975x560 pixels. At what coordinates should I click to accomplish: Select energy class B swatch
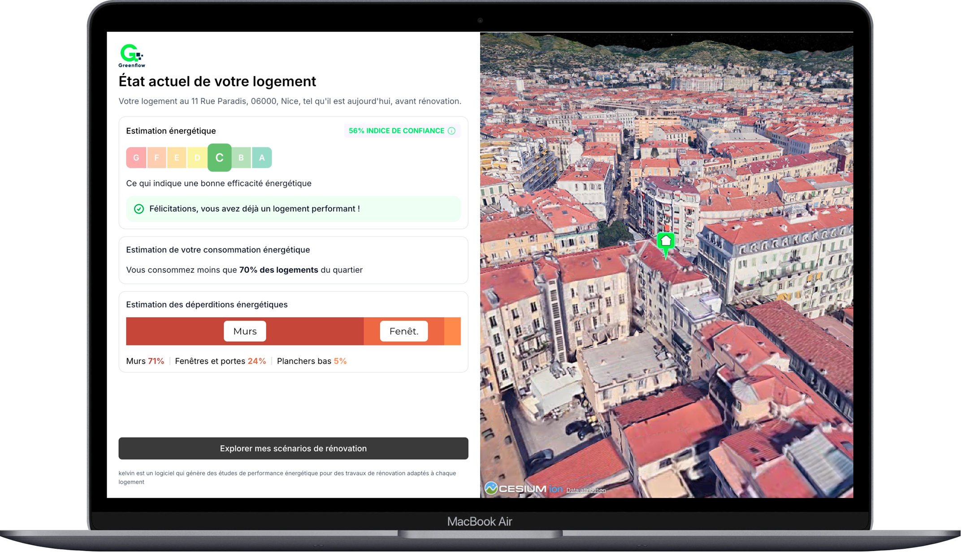pos(241,158)
